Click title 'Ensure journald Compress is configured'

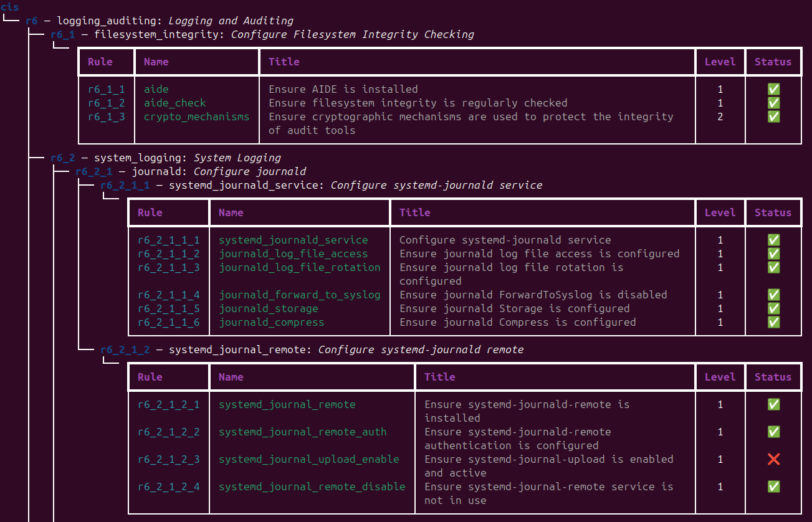point(518,322)
